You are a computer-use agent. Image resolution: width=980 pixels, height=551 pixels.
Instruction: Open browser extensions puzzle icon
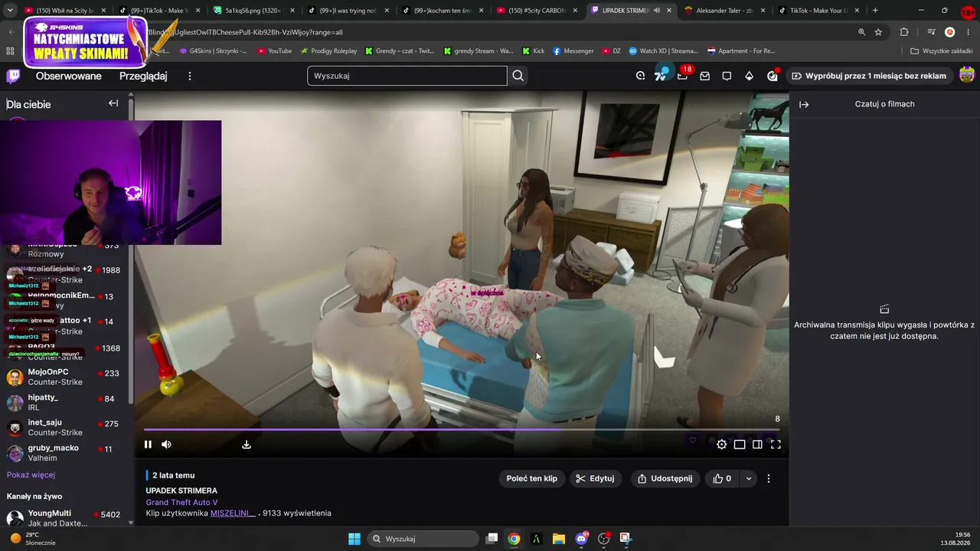pyautogui.click(x=904, y=32)
